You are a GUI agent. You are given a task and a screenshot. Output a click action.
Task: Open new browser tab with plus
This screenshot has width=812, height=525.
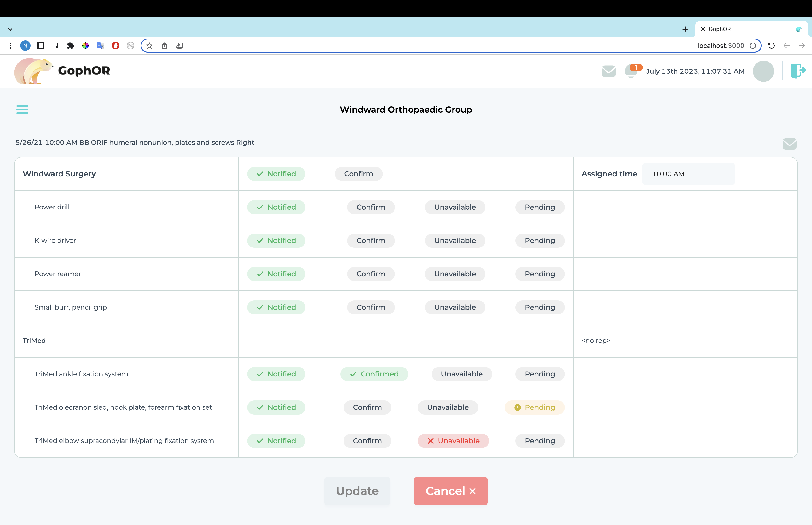685,29
